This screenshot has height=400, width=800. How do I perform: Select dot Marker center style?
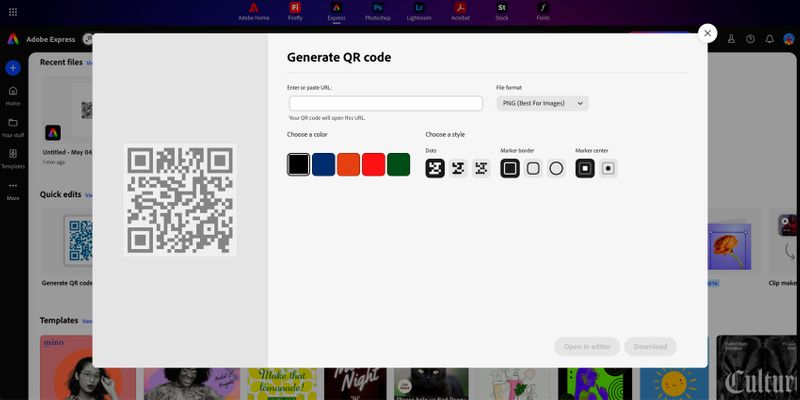click(608, 168)
